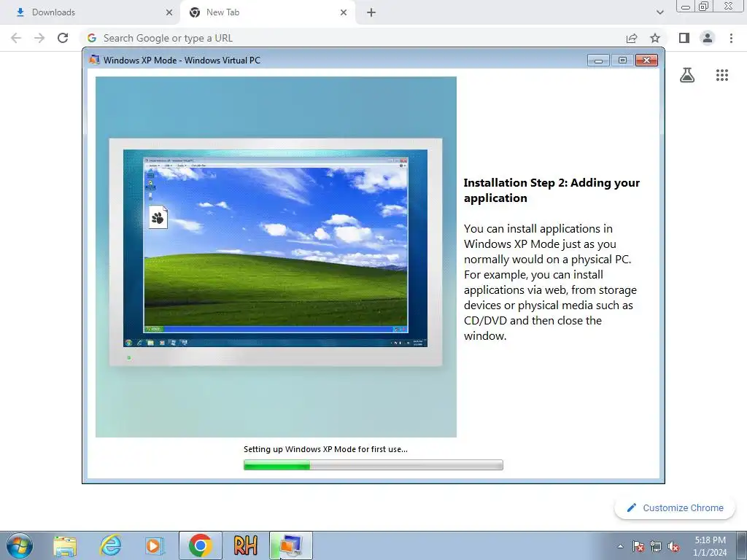Image resolution: width=747 pixels, height=560 pixels.
Task: Open a new Chrome tab with plus
Action: (371, 12)
